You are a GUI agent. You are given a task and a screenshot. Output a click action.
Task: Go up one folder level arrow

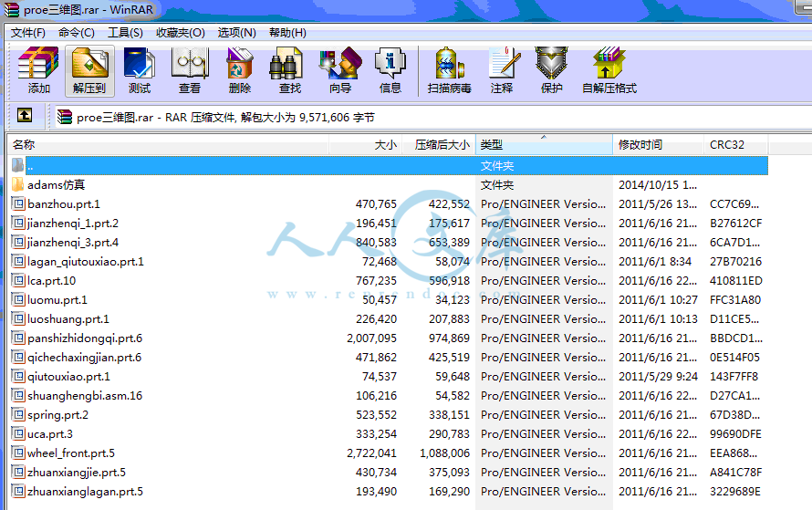coord(25,115)
